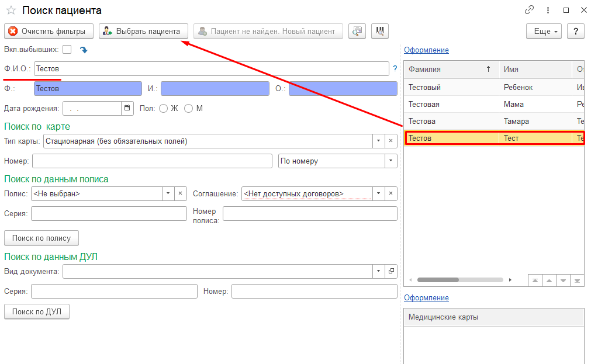Click the sort arrow in the Фамилия column
Screen dimensions: 591x364
click(489, 69)
